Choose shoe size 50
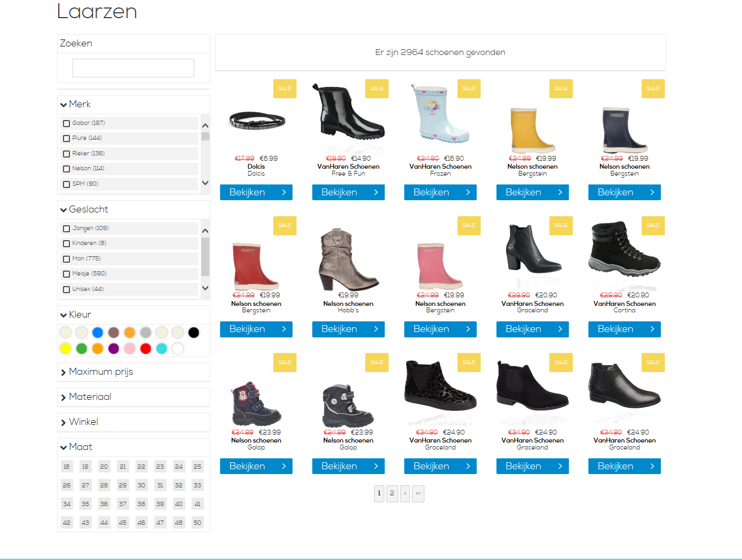 [198, 523]
